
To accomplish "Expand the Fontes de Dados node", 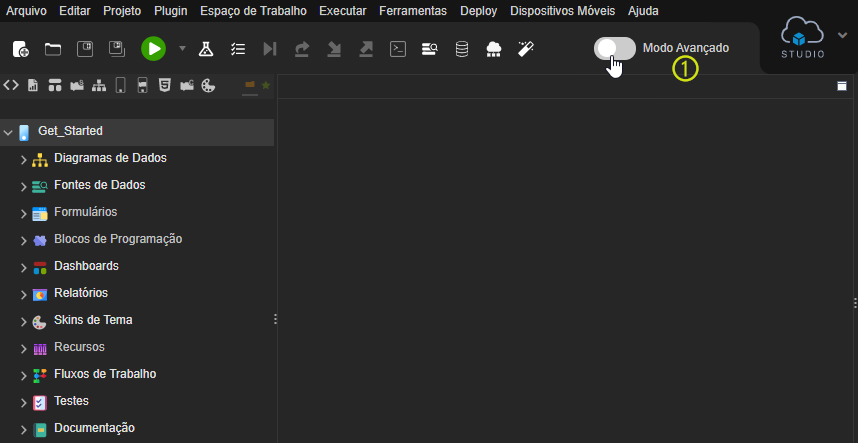I will click(24, 187).
